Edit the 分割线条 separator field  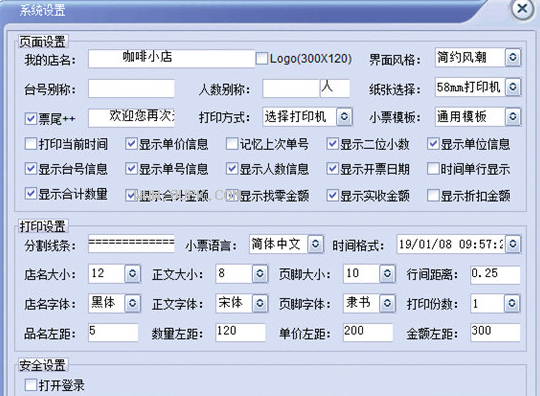(131, 244)
